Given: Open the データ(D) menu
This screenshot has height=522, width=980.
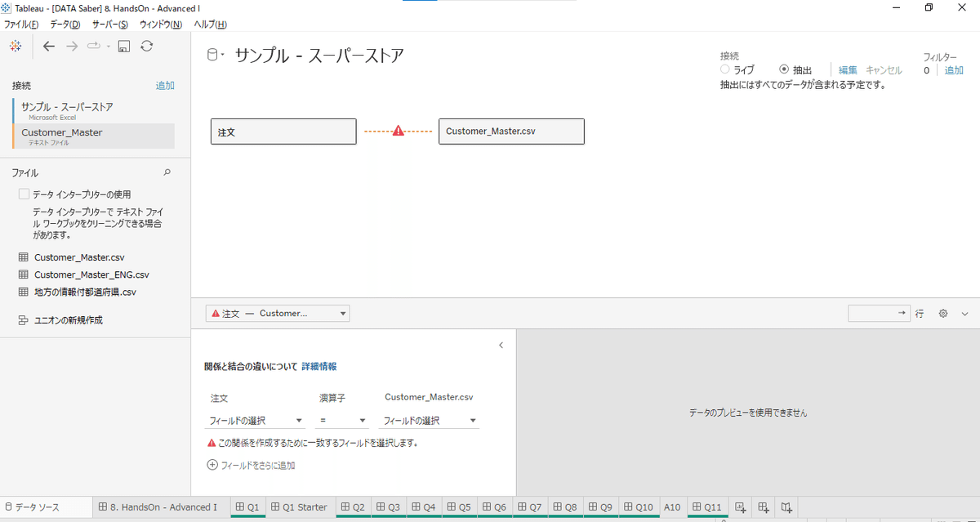Looking at the screenshot, I should pos(65,25).
